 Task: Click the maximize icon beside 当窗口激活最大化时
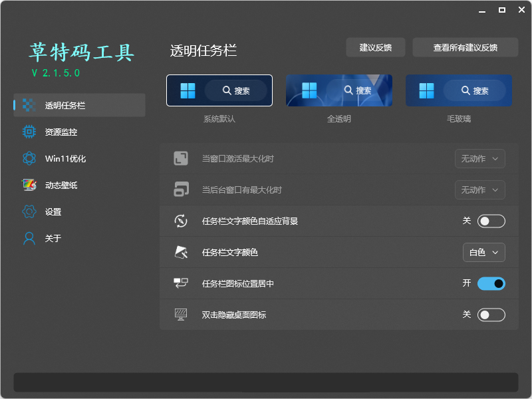(181, 158)
